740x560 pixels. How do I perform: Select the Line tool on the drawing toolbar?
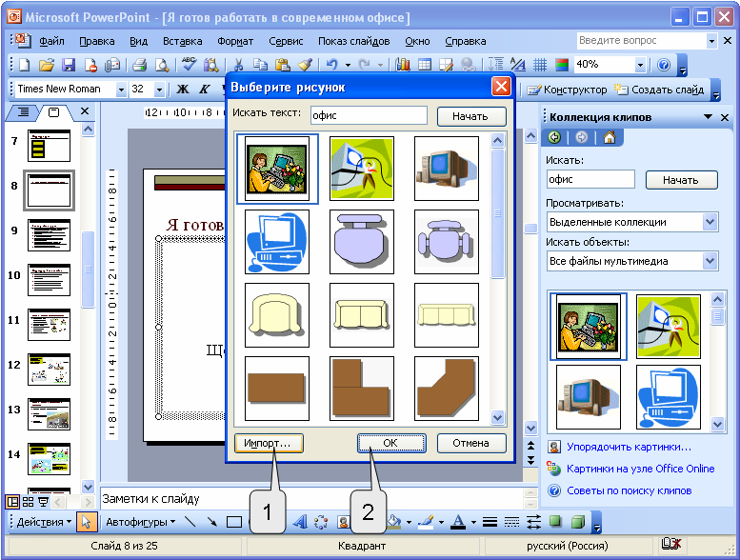pos(190,522)
